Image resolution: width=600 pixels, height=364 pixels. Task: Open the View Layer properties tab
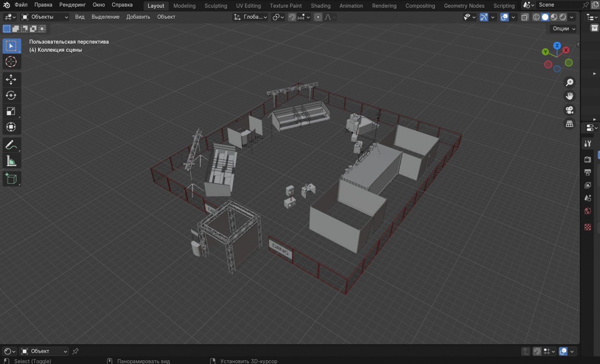coord(588,185)
